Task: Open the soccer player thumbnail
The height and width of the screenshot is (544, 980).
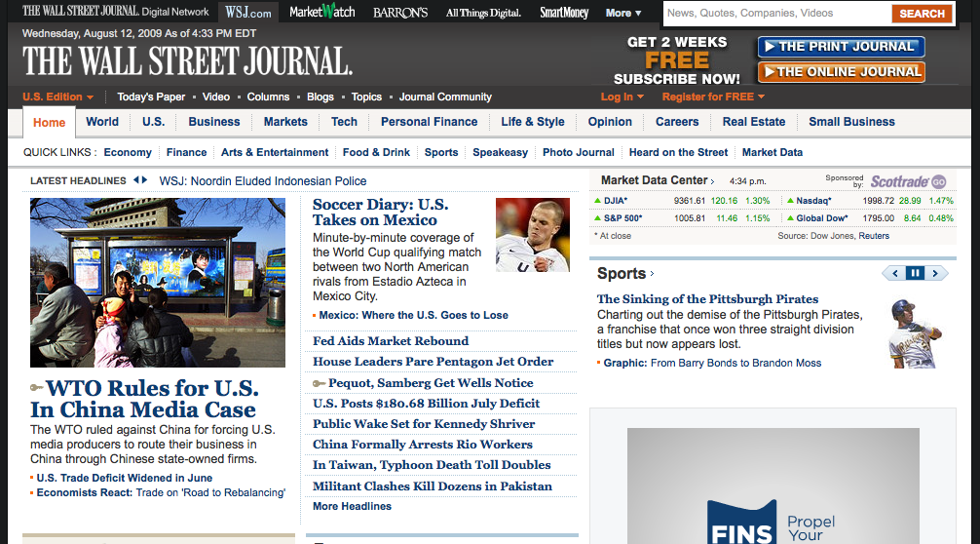Action: tap(533, 235)
